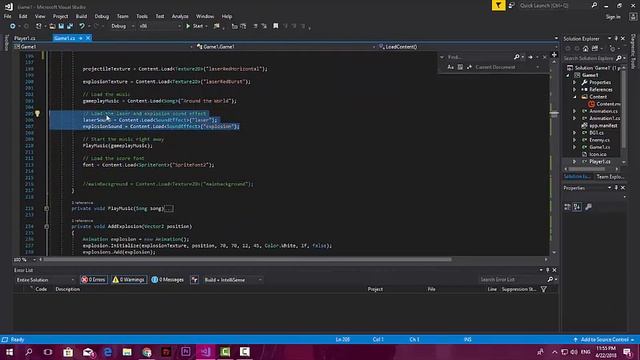Click the notifications flag icon

point(498,5)
